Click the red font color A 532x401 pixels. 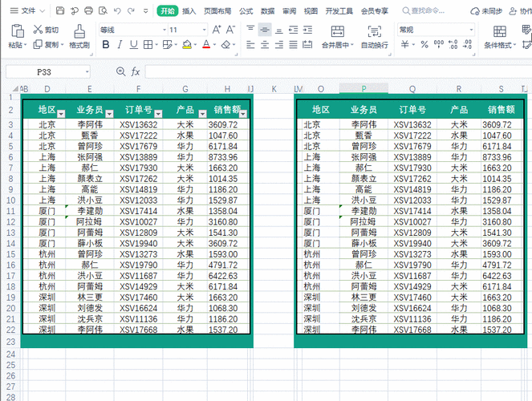pyautogui.click(x=206, y=44)
